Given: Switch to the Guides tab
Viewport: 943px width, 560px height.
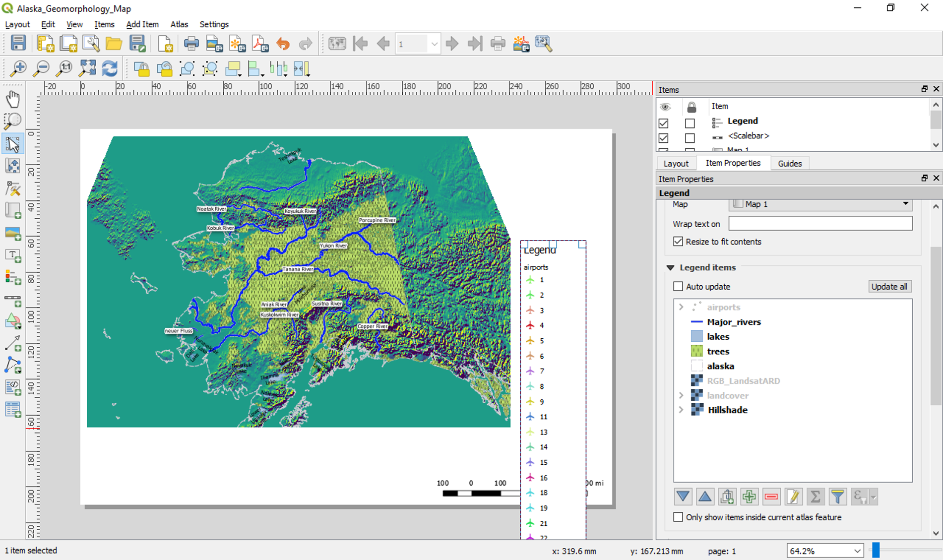Looking at the screenshot, I should [790, 163].
